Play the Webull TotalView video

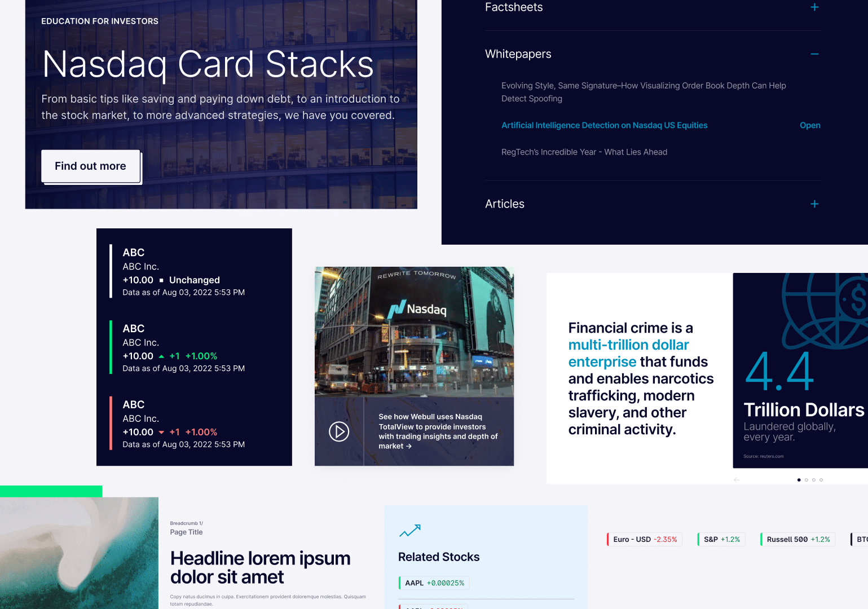(x=339, y=431)
